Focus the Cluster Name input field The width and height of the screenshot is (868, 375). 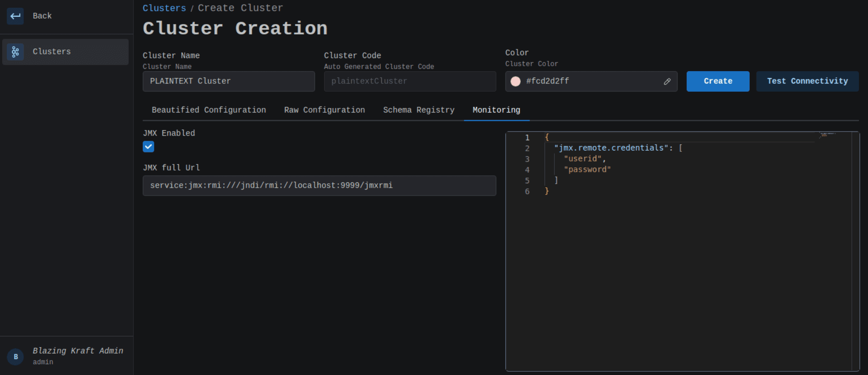click(228, 81)
